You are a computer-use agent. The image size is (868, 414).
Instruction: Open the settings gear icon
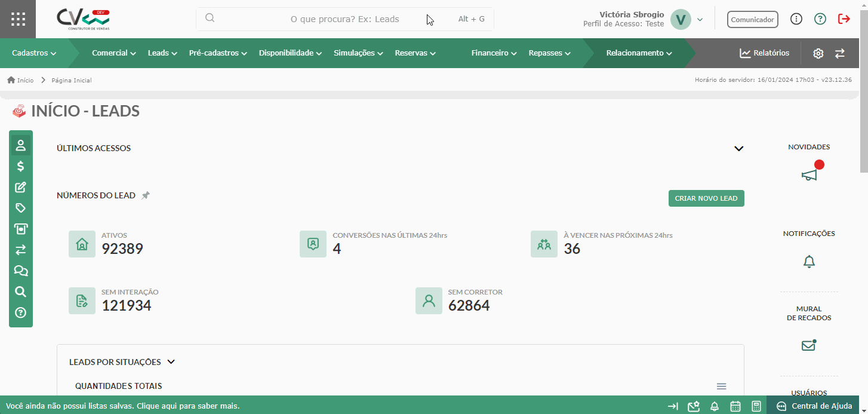point(818,53)
